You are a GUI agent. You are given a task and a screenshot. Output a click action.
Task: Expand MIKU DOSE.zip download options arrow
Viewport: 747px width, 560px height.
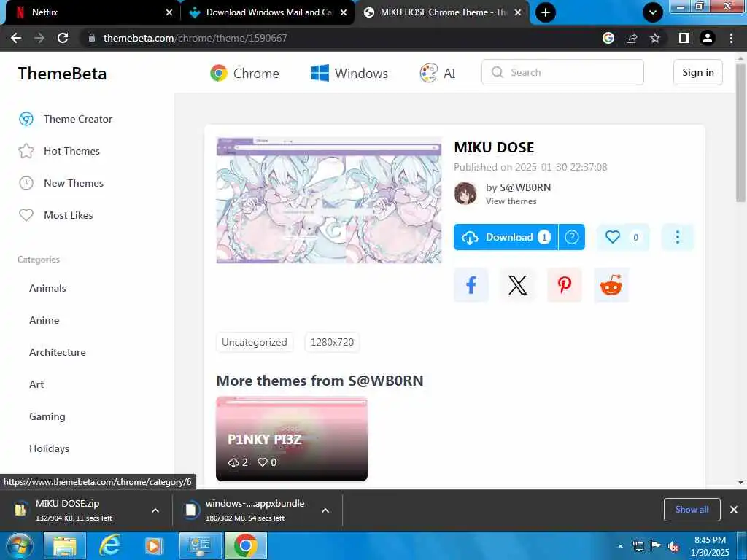coord(155,510)
